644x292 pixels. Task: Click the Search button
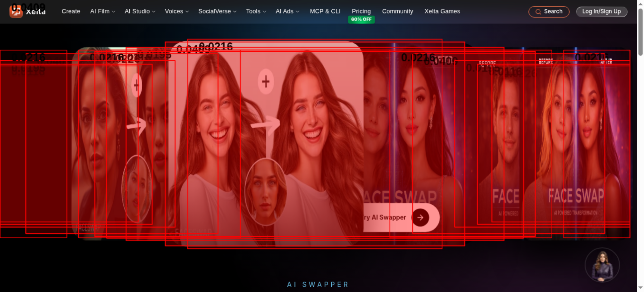tap(549, 12)
